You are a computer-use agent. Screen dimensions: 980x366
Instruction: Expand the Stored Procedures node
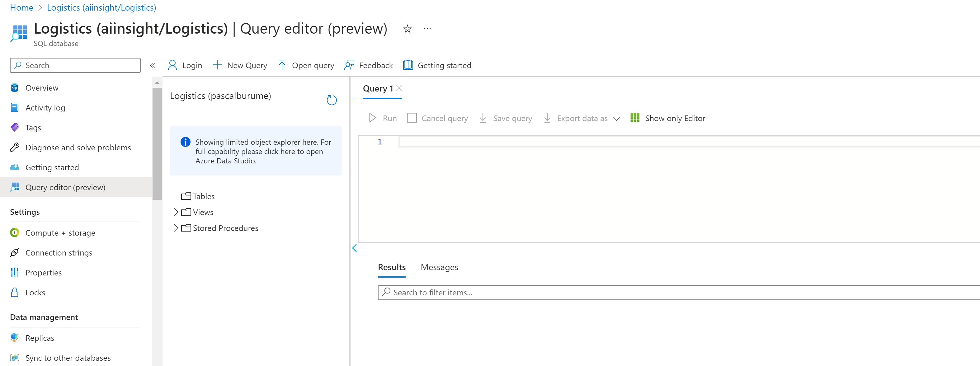(x=176, y=228)
